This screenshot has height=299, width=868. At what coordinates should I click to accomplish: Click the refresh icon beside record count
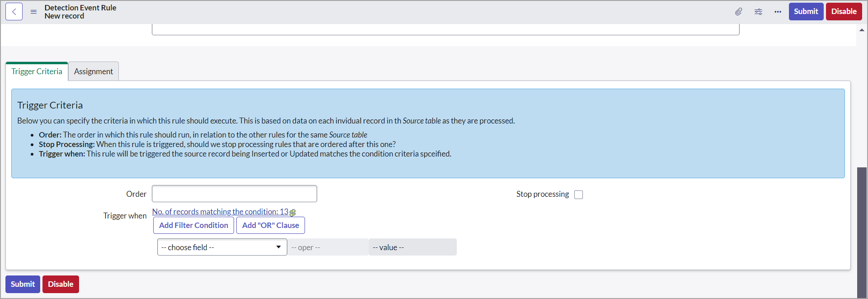pos(293,212)
